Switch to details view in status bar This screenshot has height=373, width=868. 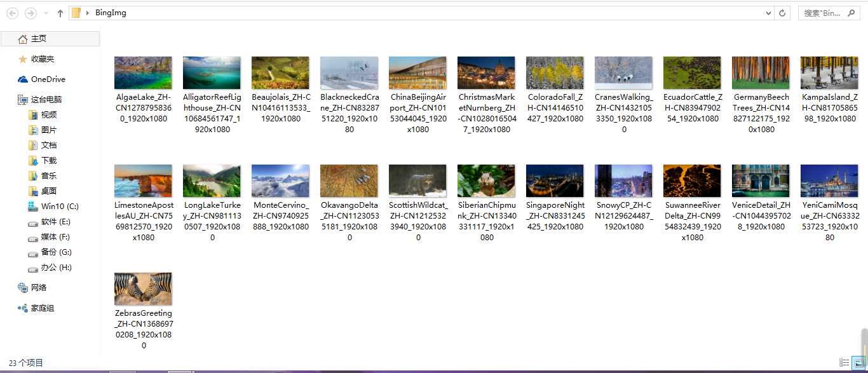(844, 363)
